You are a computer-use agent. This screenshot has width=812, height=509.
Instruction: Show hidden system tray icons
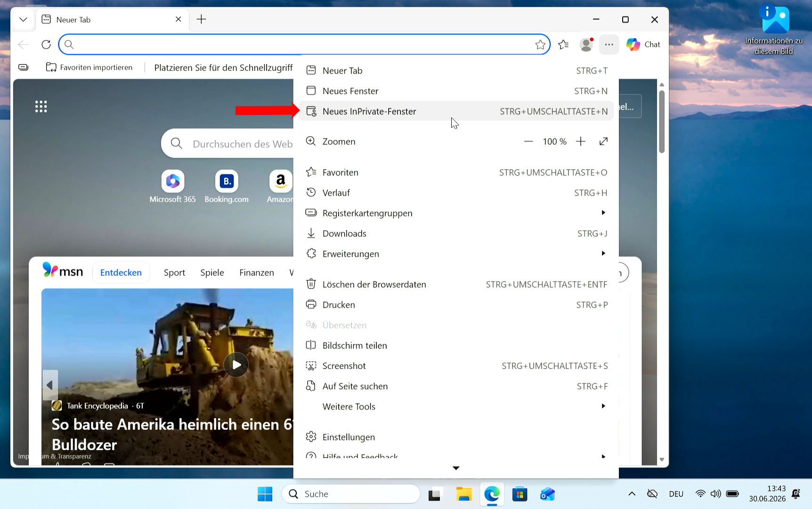632,494
